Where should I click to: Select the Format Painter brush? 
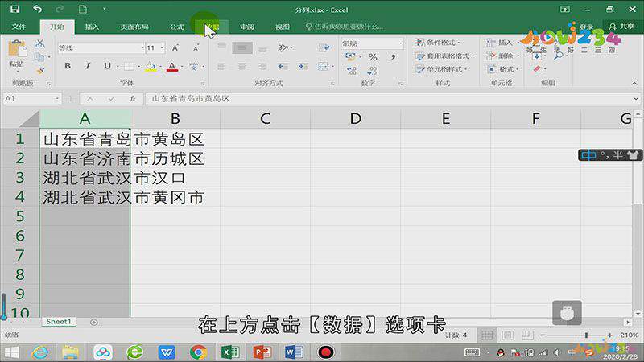coord(39,71)
